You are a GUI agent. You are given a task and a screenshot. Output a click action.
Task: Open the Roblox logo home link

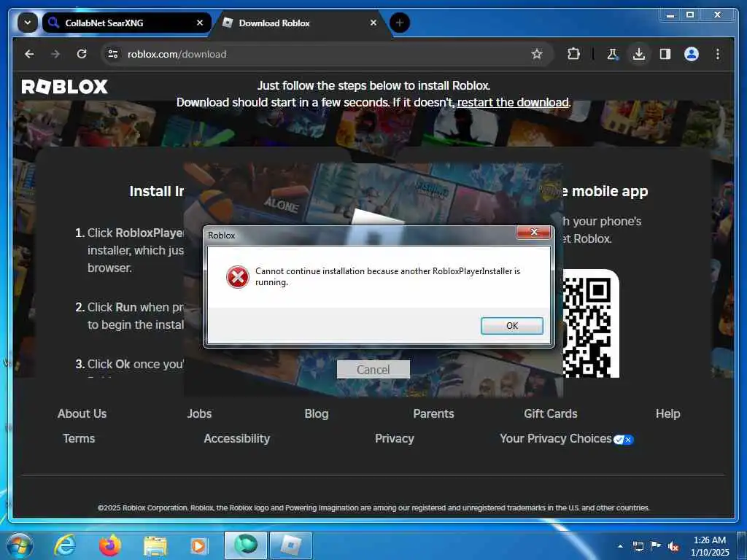click(x=65, y=87)
